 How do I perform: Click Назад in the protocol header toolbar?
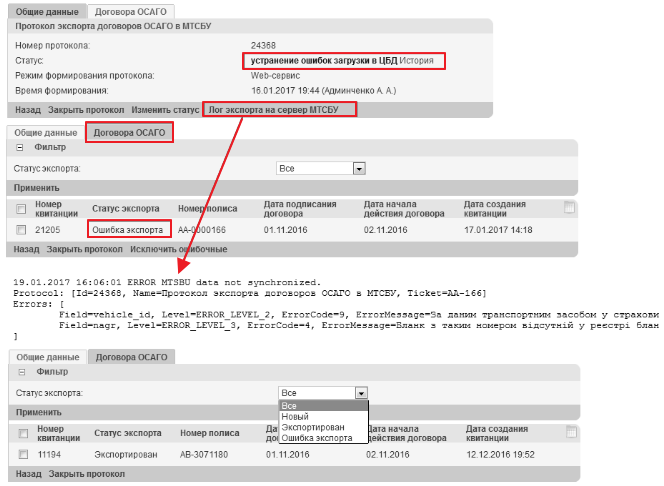[x=28, y=110]
